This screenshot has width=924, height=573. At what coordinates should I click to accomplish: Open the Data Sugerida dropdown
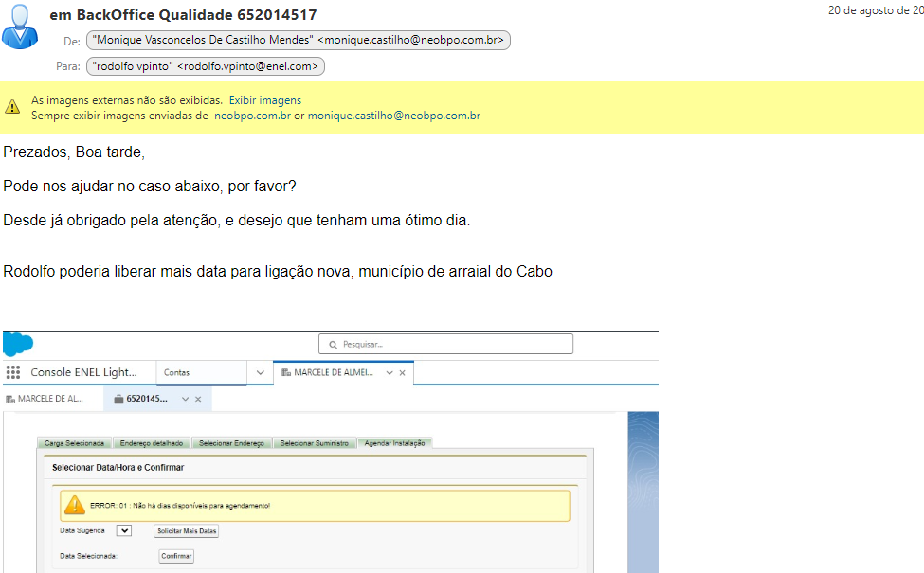click(124, 530)
